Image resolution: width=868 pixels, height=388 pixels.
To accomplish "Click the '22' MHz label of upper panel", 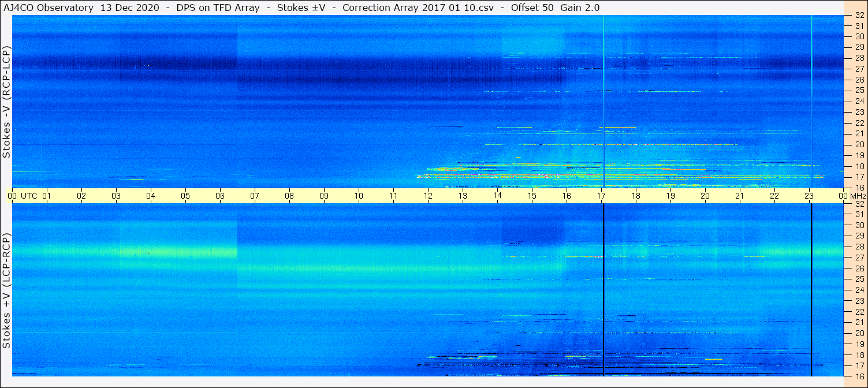I will 859,123.
